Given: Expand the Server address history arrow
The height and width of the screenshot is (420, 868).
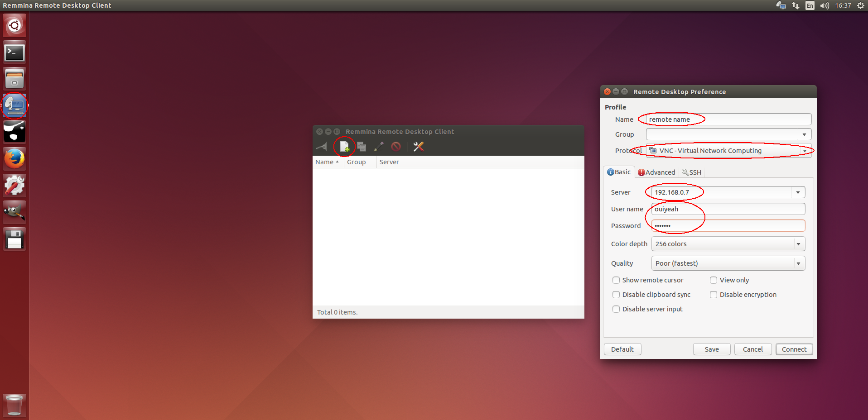Looking at the screenshot, I should pos(798,192).
